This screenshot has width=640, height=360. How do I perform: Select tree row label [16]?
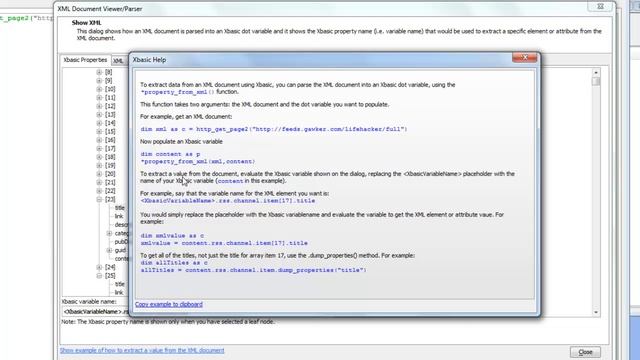click(x=110, y=140)
